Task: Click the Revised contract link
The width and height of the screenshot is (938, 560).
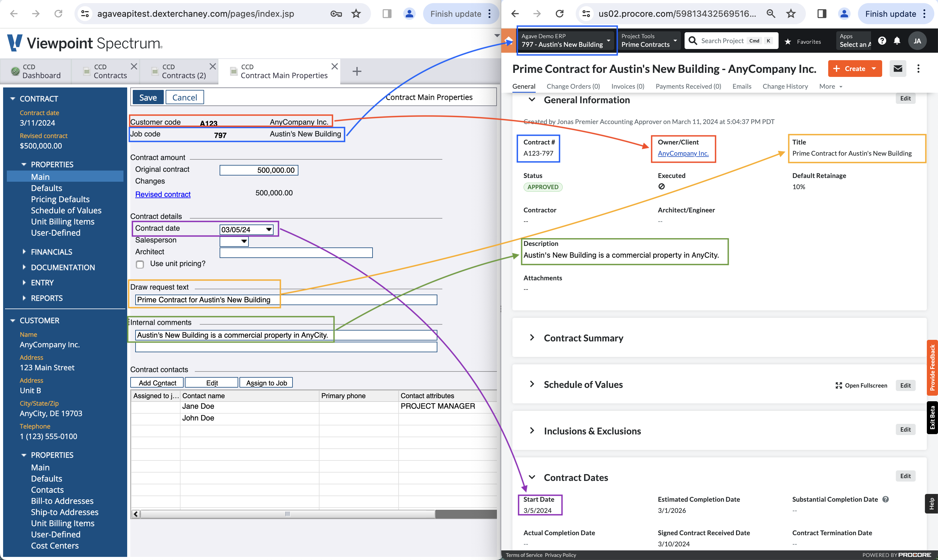Action: pos(163,194)
